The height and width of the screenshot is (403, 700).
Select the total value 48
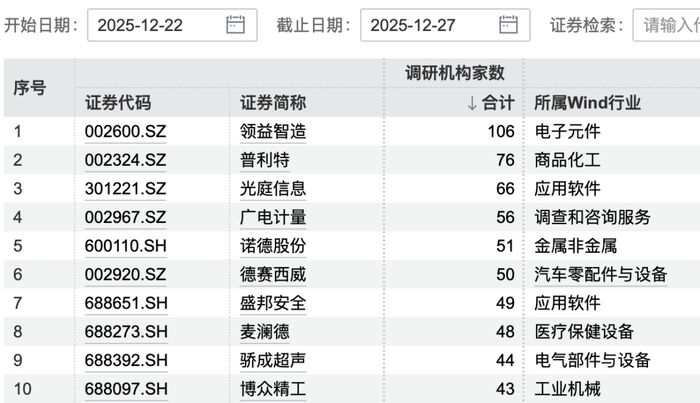pyautogui.click(x=505, y=332)
